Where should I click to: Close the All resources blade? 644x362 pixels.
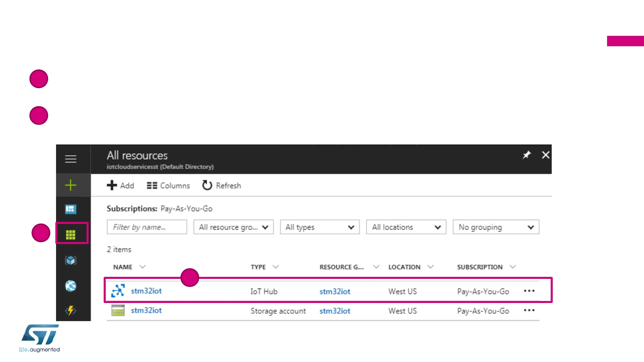tap(545, 155)
